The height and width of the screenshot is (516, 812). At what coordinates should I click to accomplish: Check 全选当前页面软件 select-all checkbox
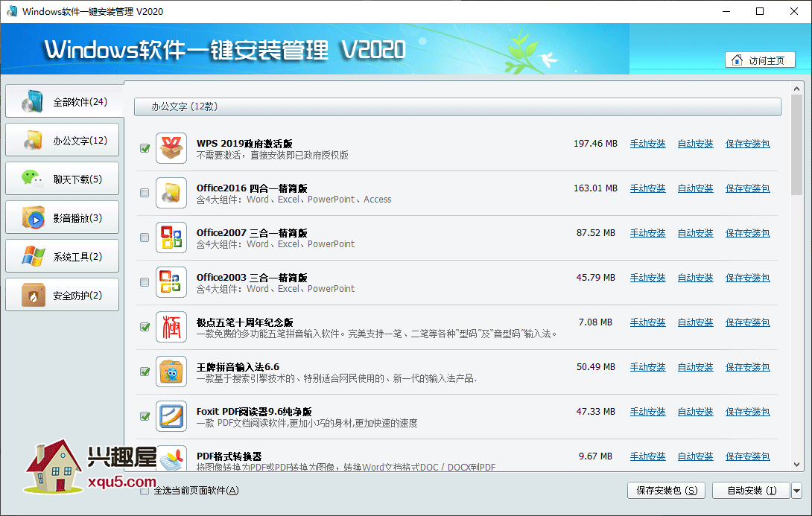click(x=145, y=491)
